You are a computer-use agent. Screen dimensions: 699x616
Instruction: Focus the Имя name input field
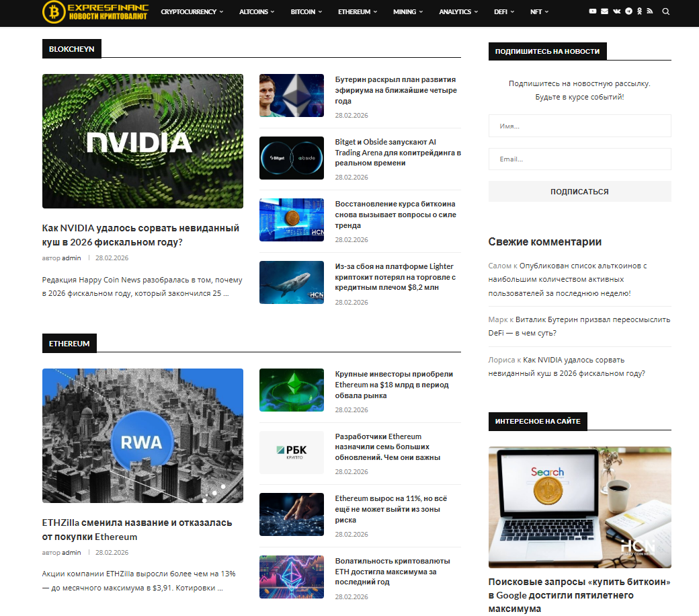click(x=579, y=126)
